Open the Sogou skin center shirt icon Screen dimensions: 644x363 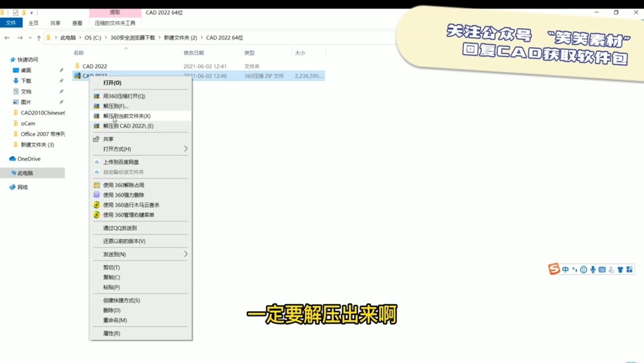point(621,269)
